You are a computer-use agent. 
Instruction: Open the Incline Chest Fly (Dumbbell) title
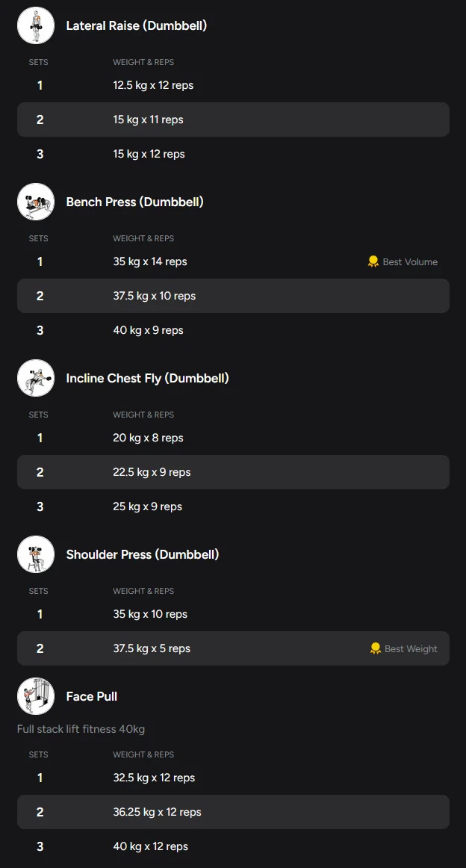pyautogui.click(x=147, y=378)
